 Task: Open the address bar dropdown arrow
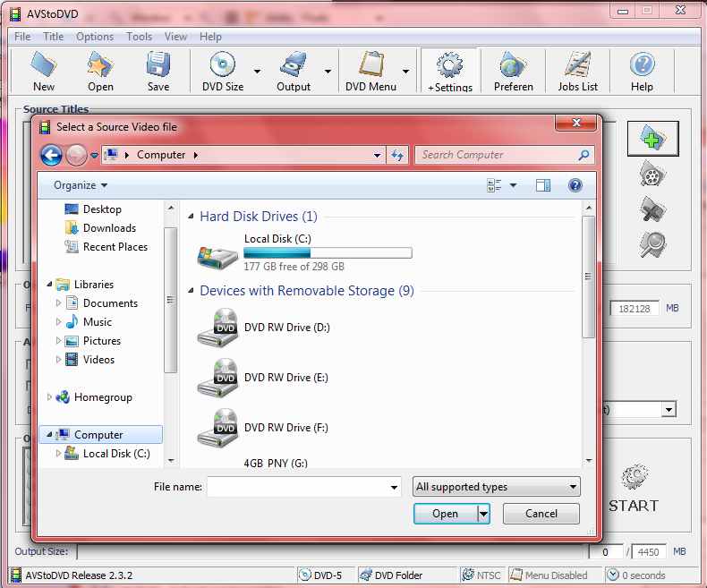point(377,155)
